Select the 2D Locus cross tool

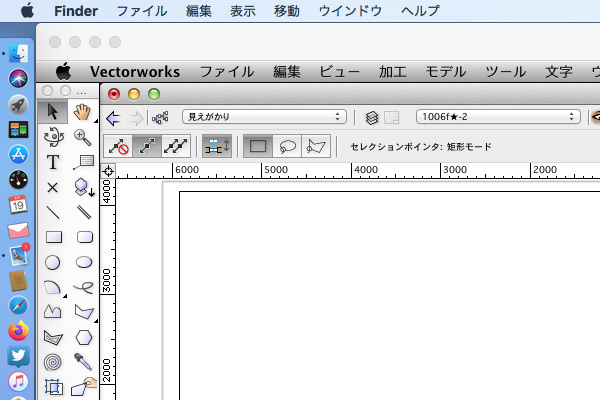(52, 188)
